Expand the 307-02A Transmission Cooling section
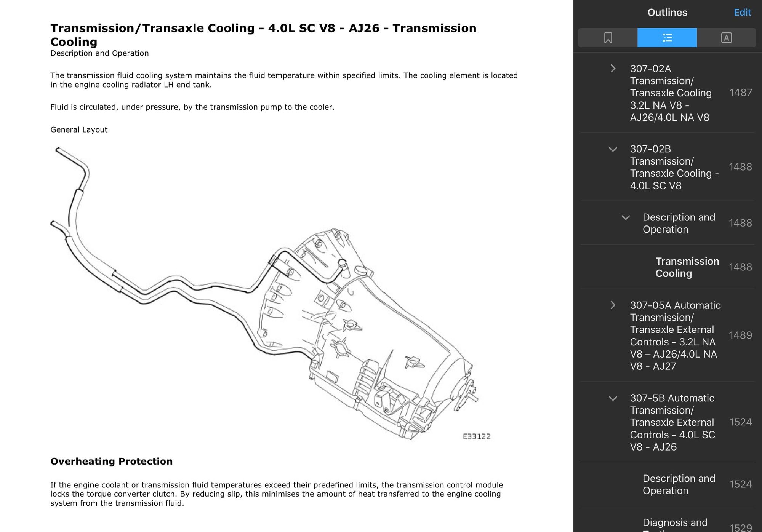 click(613, 69)
